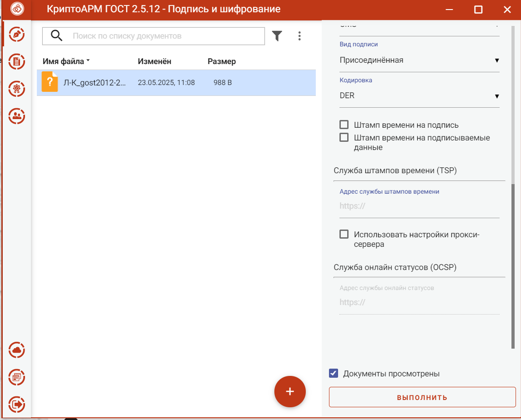Screen dimensions: 521x420
Task: Click the TSP service address field
Action: [420, 206]
